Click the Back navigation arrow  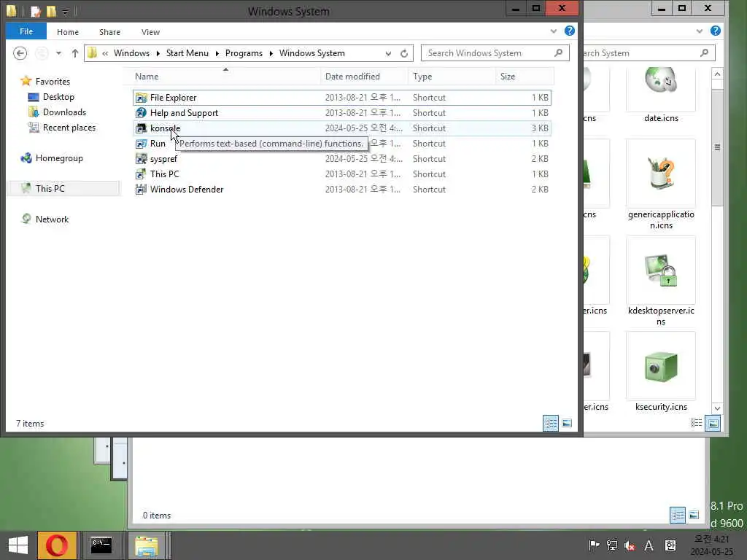[x=20, y=52]
